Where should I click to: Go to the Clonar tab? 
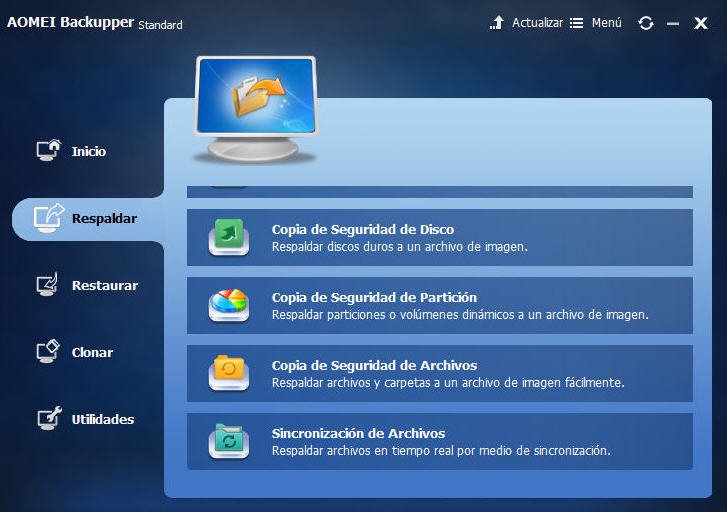[x=92, y=352]
